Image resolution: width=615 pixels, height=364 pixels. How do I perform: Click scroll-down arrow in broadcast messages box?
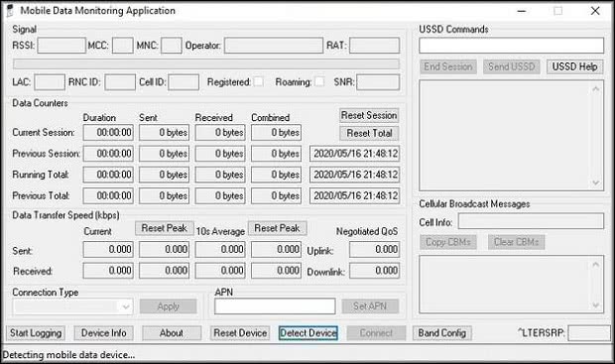click(596, 305)
